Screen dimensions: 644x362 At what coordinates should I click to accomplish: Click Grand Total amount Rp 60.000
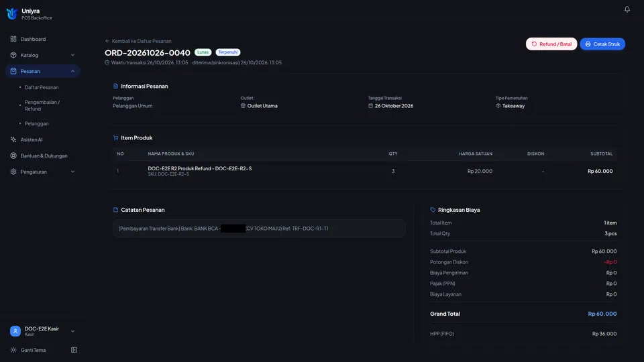(x=602, y=314)
